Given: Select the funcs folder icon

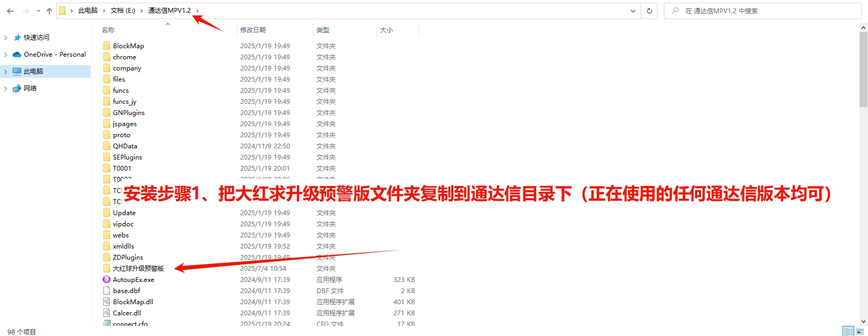Looking at the screenshot, I should tap(107, 90).
